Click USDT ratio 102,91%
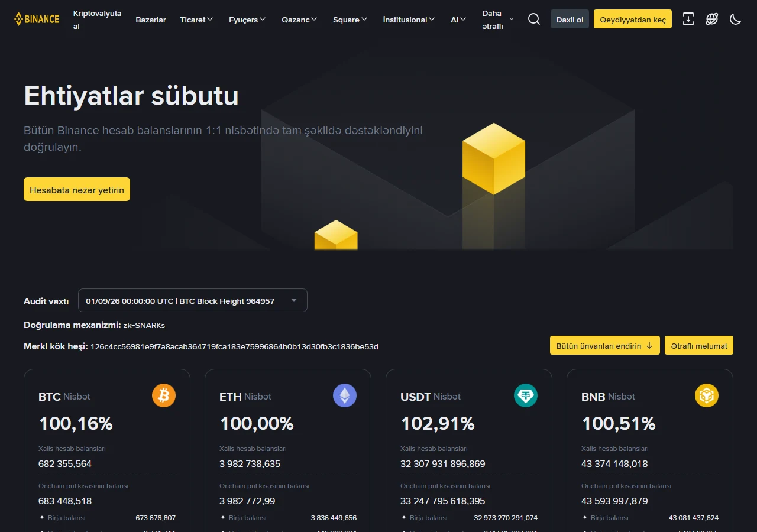 click(x=438, y=423)
